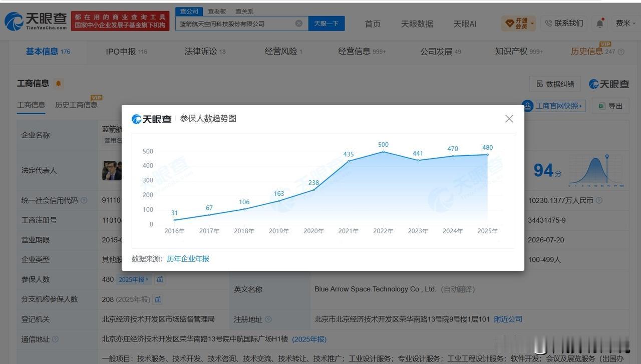Click the 导出 export button
The image size is (641, 364).
tap(610, 106)
